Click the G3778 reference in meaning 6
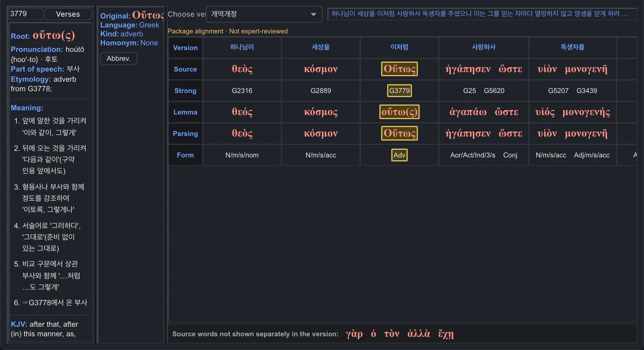This screenshot has height=350, width=644. tap(41, 303)
